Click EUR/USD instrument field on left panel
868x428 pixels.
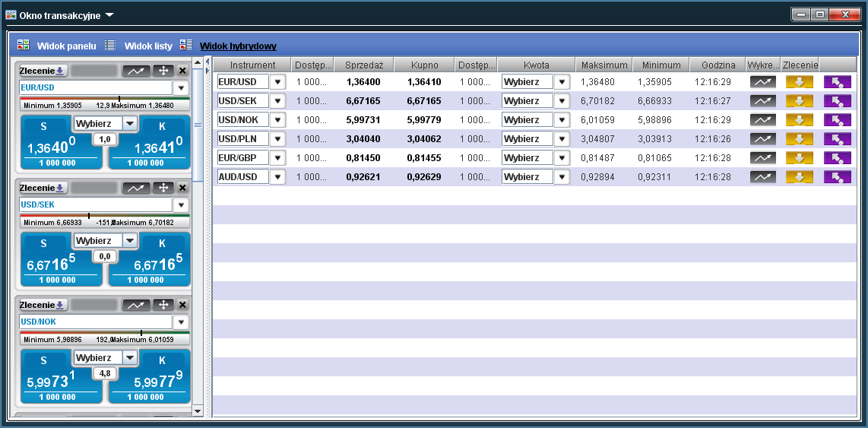[x=96, y=88]
